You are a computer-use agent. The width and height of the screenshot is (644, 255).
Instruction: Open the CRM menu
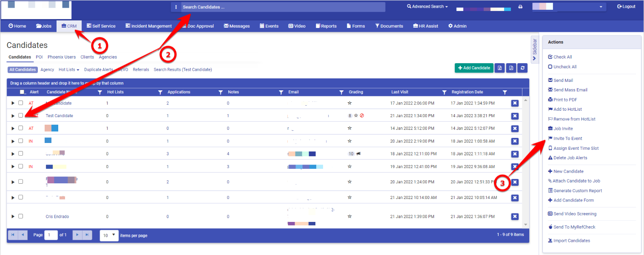point(69,26)
